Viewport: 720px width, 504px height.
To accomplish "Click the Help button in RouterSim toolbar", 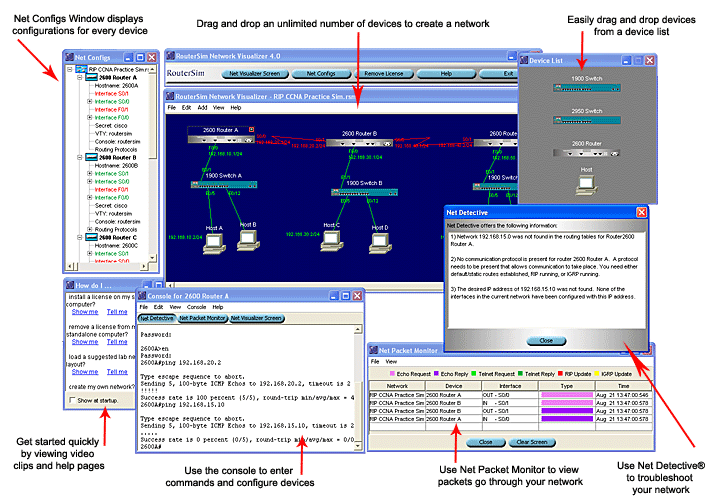I will pos(446,73).
